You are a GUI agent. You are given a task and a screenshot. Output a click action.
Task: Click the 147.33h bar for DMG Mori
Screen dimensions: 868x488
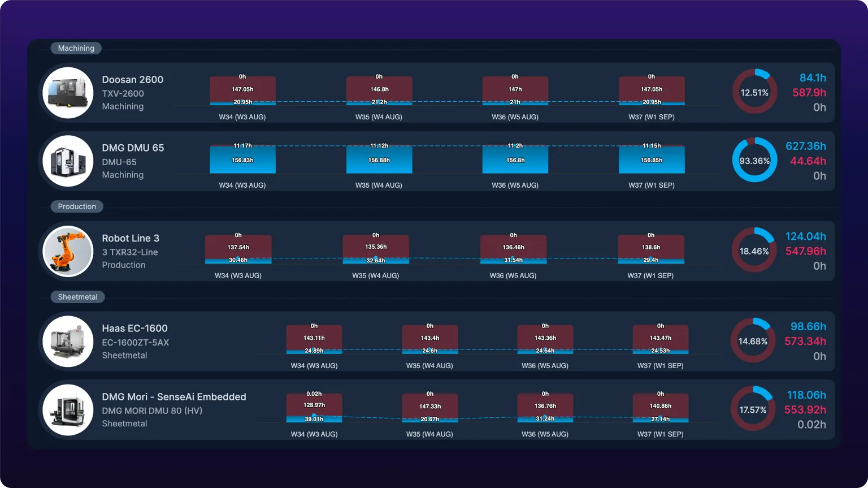(x=430, y=407)
